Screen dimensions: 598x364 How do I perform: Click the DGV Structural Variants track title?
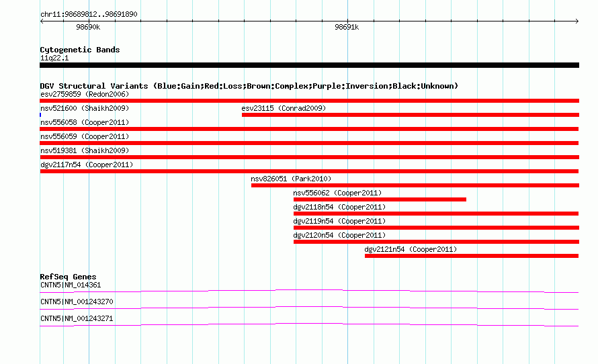[249, 86]
